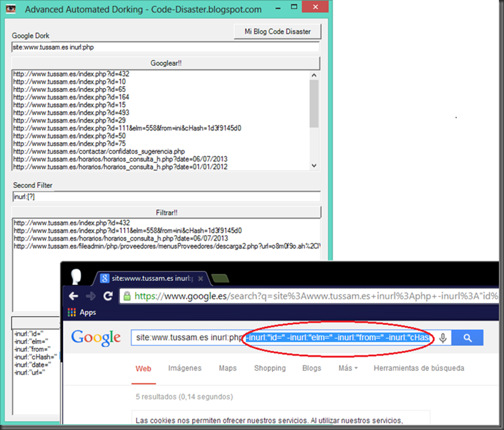Click the Googlear!! button
Screen dimensions: 504x430
[x=166, y=63]
